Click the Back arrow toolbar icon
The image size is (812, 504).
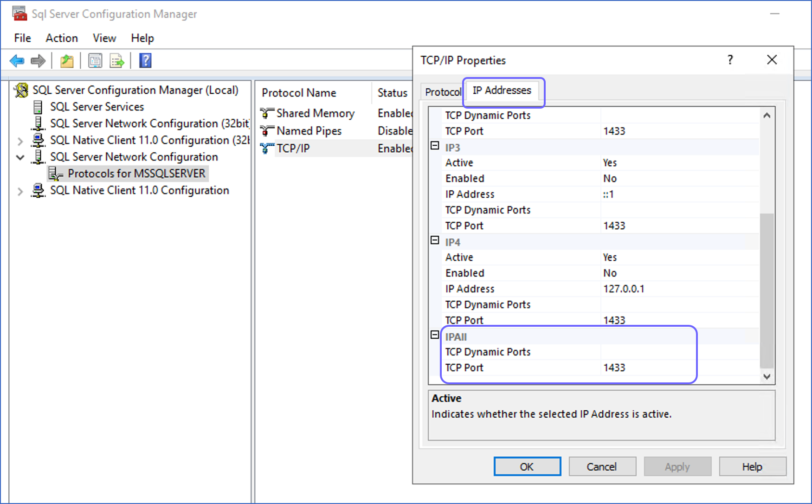coord(17,61)
